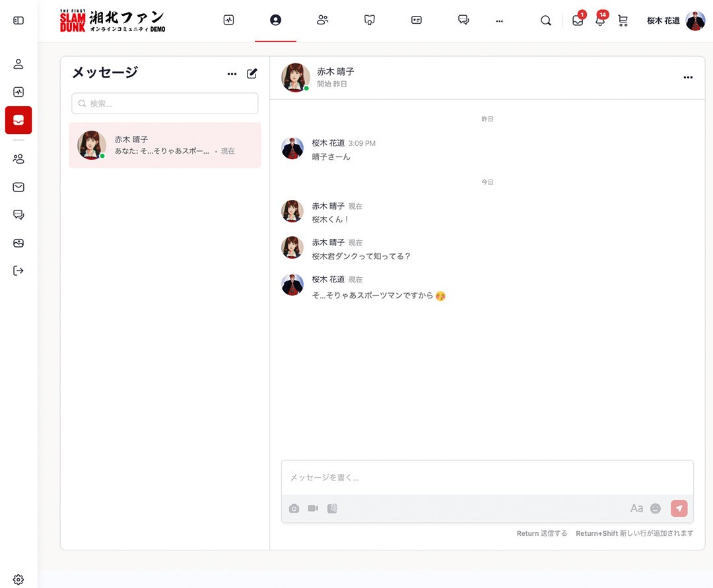The height and width of the screenshot is (588, 713).
Task: Open the emoji picker smiley icon
Action: (x=656, y=508)
